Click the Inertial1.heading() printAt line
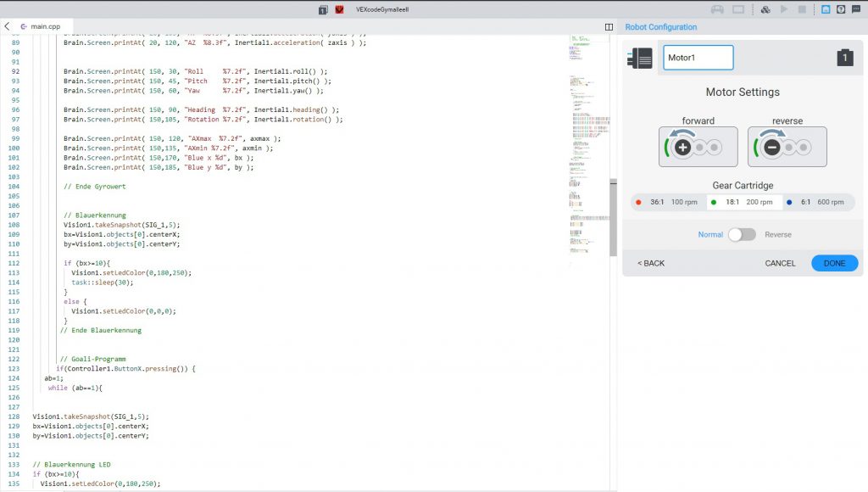The image size is (868, 492). coord(201,109)
